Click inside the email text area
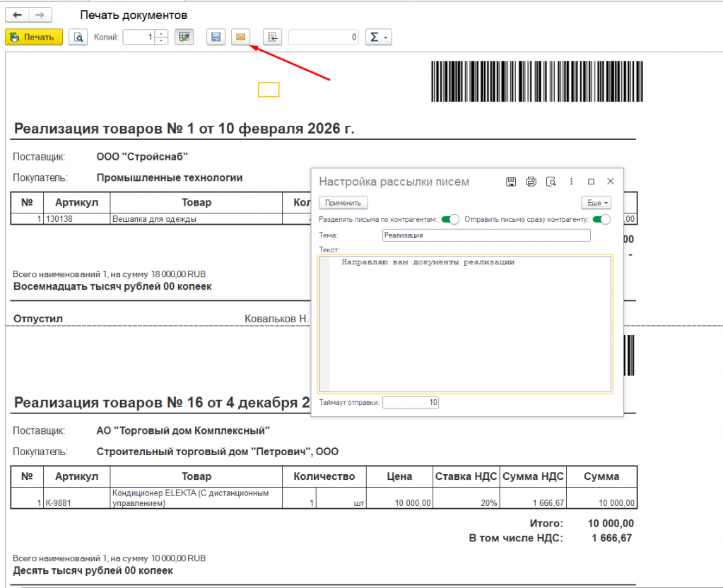 pos(465,325)
